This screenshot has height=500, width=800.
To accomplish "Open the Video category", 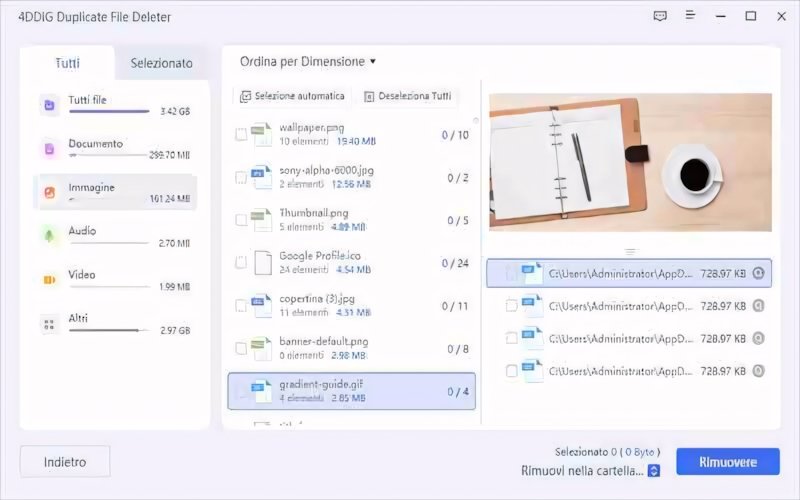I will [x=115, y=280].
